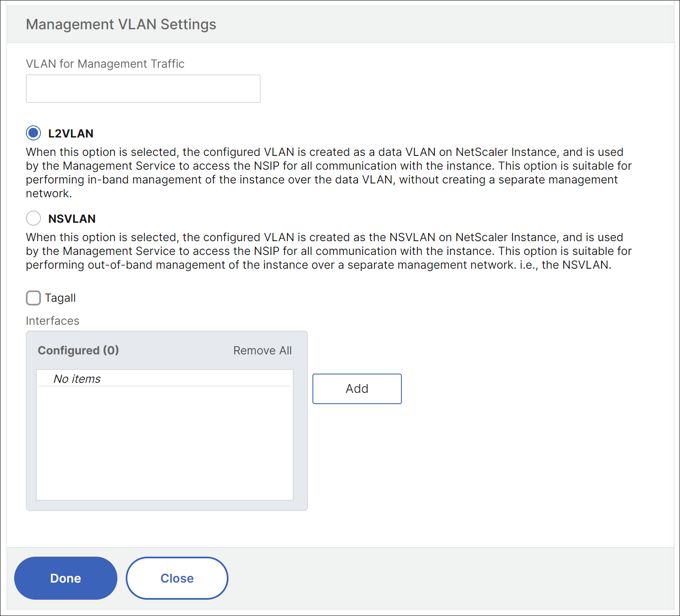
Task: Click the 'VLAN for Management Traffic' label
Action: point(105,64)
